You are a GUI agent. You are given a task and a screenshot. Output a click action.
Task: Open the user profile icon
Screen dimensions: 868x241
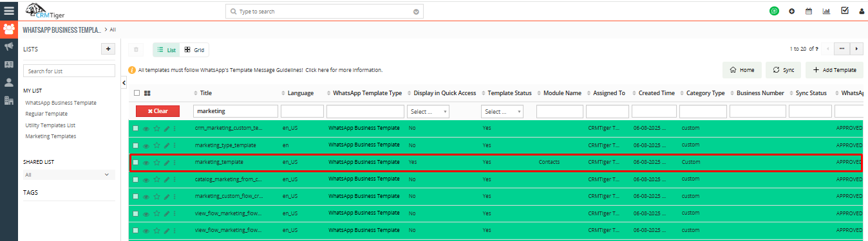point(862,12)
